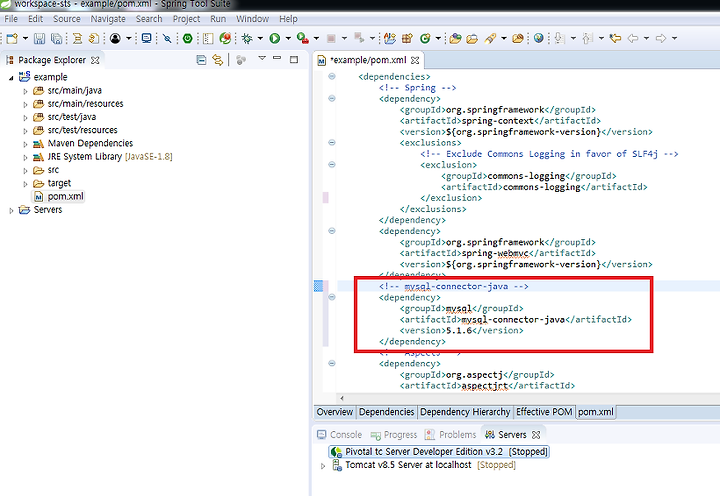Close the example/pom.xml editor tab

(x=415, y=60)
